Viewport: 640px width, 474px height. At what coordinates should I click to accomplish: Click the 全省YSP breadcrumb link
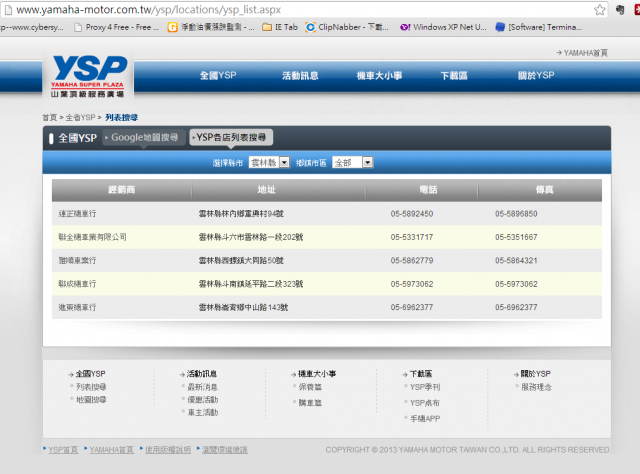coord(80,118)
